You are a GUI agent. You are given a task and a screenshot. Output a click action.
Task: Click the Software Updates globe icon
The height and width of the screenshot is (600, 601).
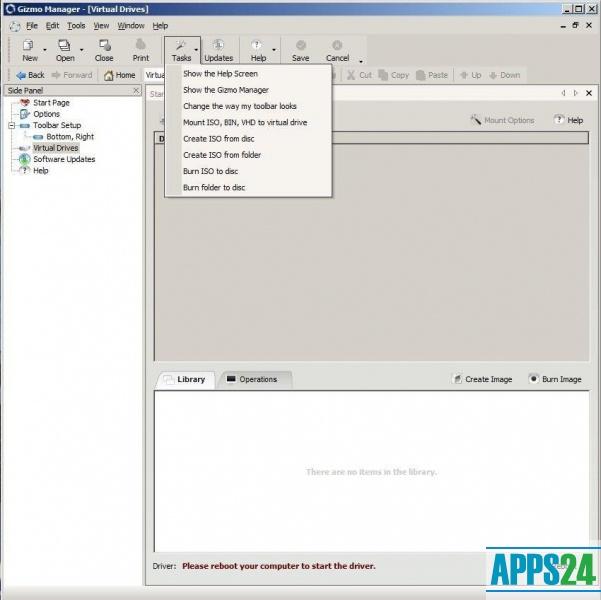[25, 159]
